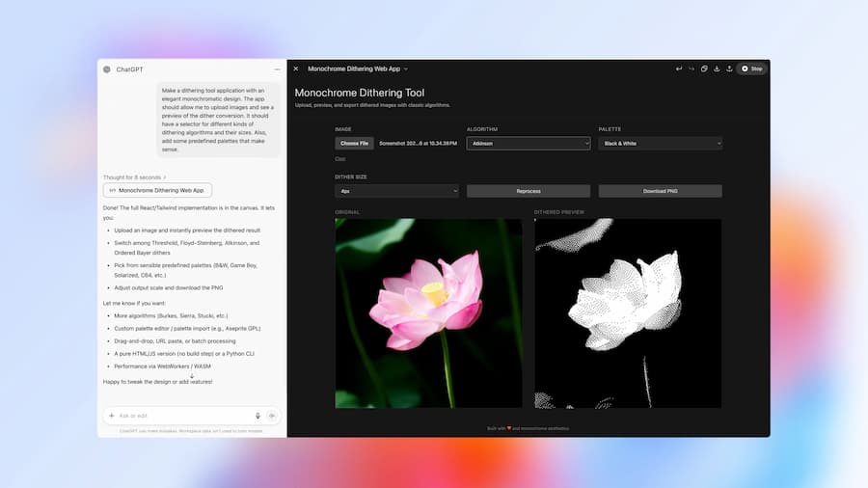Click the redo arrow in canvas header
Image resolution: width=868 pixels, height=488 pixels.
(692, 68)
